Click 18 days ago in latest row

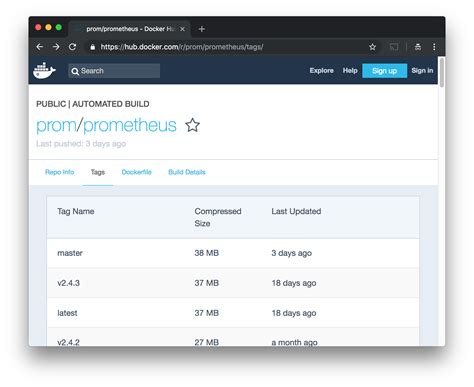[294, 313]
